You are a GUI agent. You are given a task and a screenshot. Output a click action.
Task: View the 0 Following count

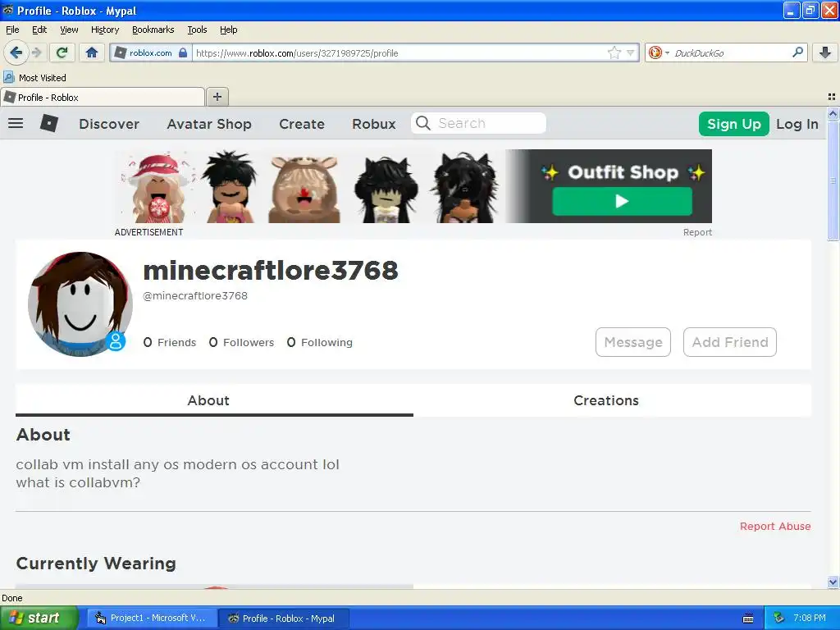(x=320, y=342)
